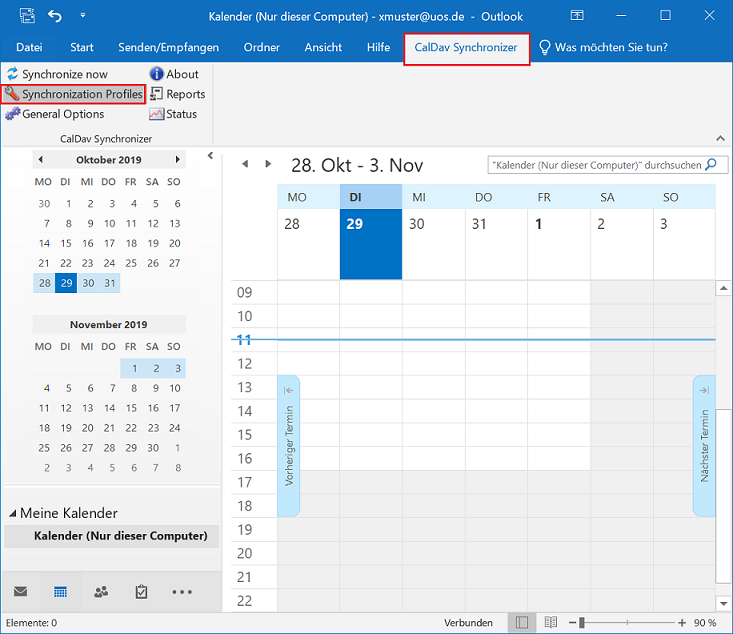The image size is (733, 634).
Task: Switch to the Ansicht ribbon tab
Action: coord(323,47)
